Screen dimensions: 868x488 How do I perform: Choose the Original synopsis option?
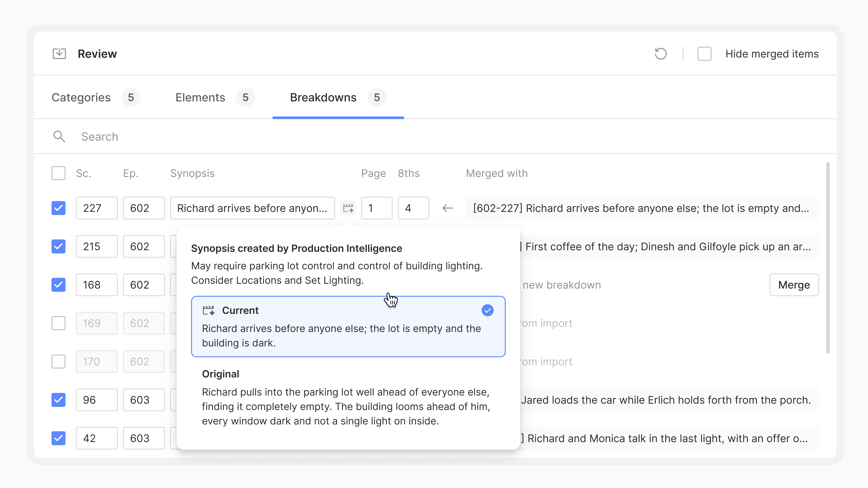[x=348, y=398]
